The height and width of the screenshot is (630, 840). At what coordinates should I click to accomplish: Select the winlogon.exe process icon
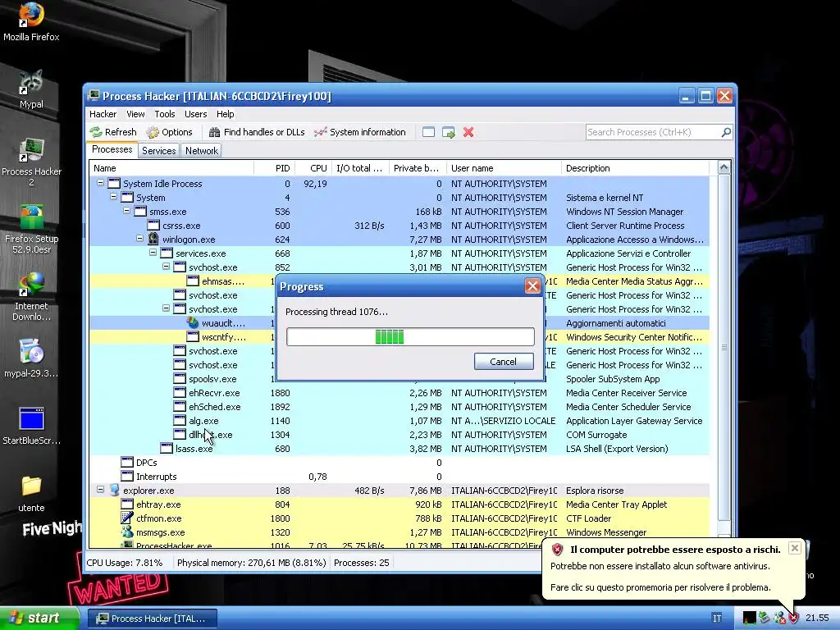[153, 239]
